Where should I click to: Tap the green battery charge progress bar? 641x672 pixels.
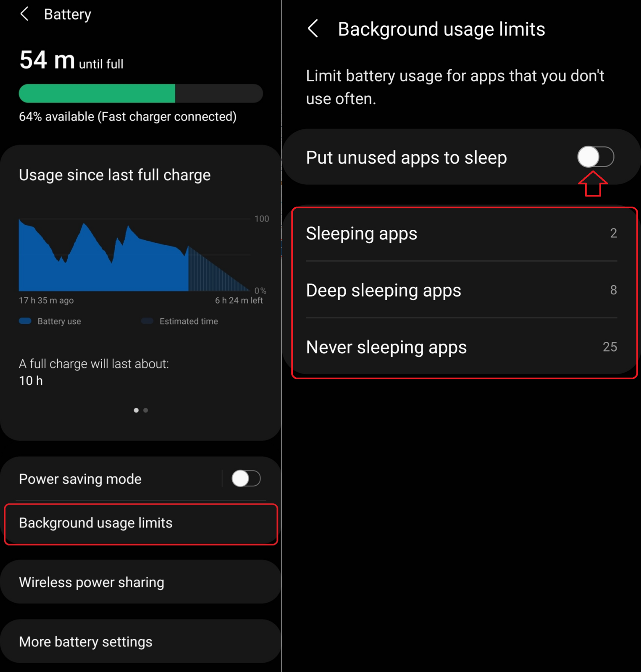141,93
